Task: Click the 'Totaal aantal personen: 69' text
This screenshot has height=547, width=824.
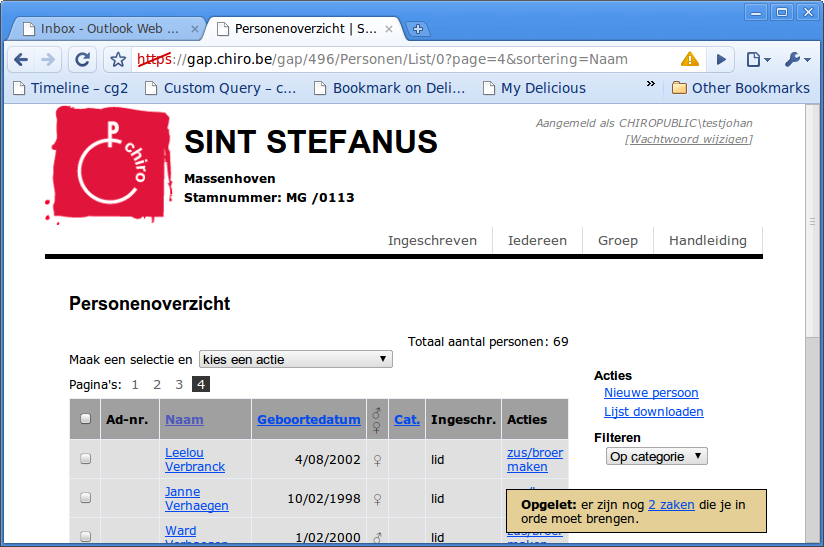Action: click(488, 342)
